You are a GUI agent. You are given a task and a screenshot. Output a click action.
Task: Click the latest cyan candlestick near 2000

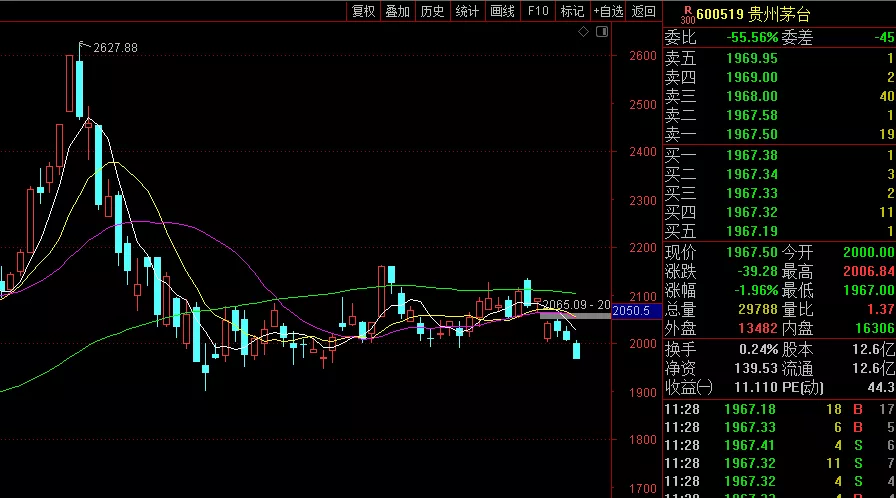[x=577, y=350]
